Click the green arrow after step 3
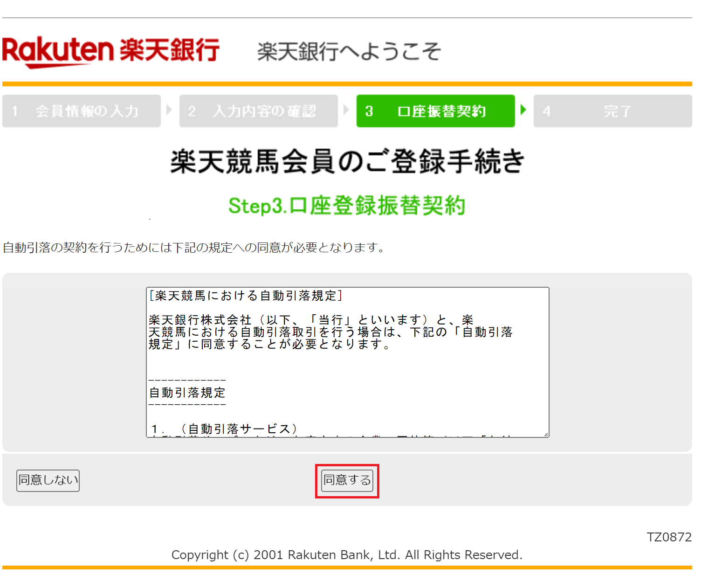The image size is (708, 588). [x=523, y=110]
